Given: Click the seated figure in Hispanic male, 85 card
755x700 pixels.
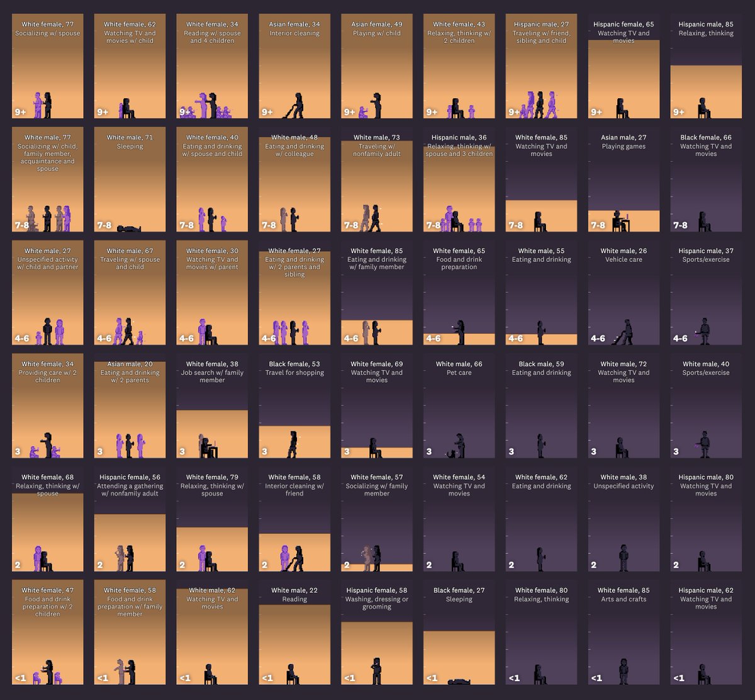Looking at the screenshot, I should click(703, 108).
